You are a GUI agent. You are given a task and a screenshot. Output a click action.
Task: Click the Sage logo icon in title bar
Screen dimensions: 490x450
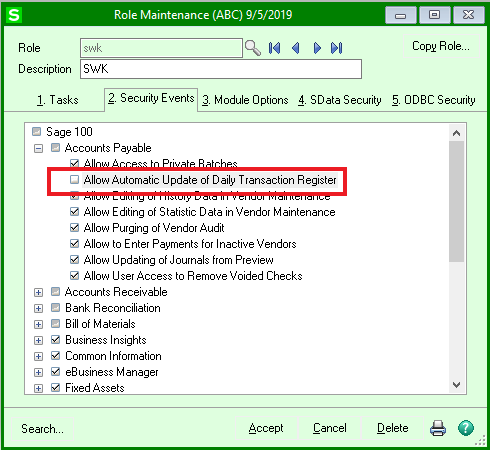14,15
